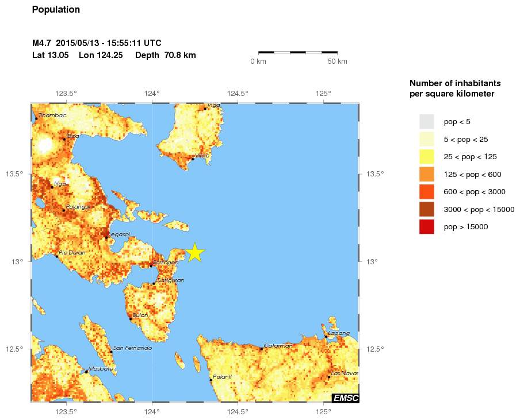Select the Sorsogon city marker
This screenshot has height=420, width=520.
pyautogui.click(x=151, y=265)
